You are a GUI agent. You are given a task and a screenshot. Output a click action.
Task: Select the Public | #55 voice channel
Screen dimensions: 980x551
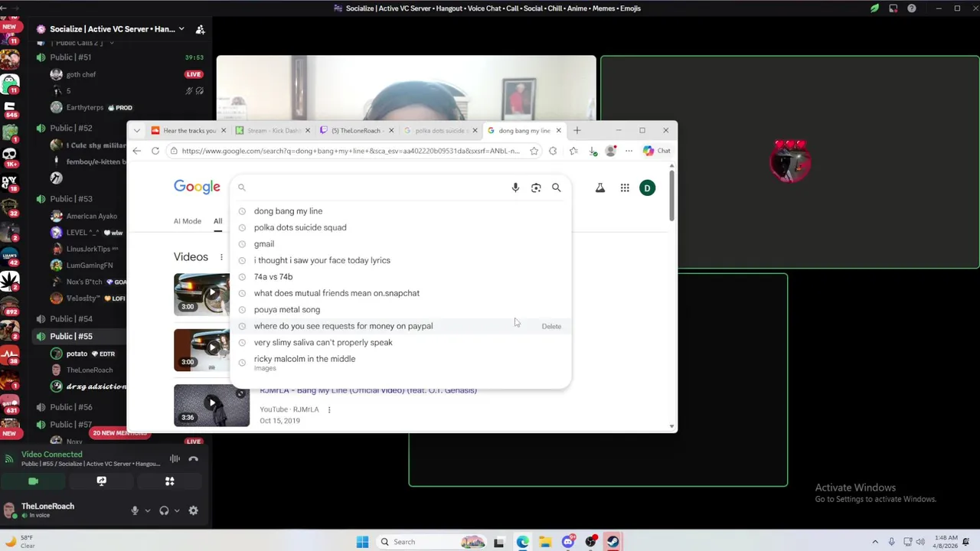pyautogui.click(x=70, y=337)
